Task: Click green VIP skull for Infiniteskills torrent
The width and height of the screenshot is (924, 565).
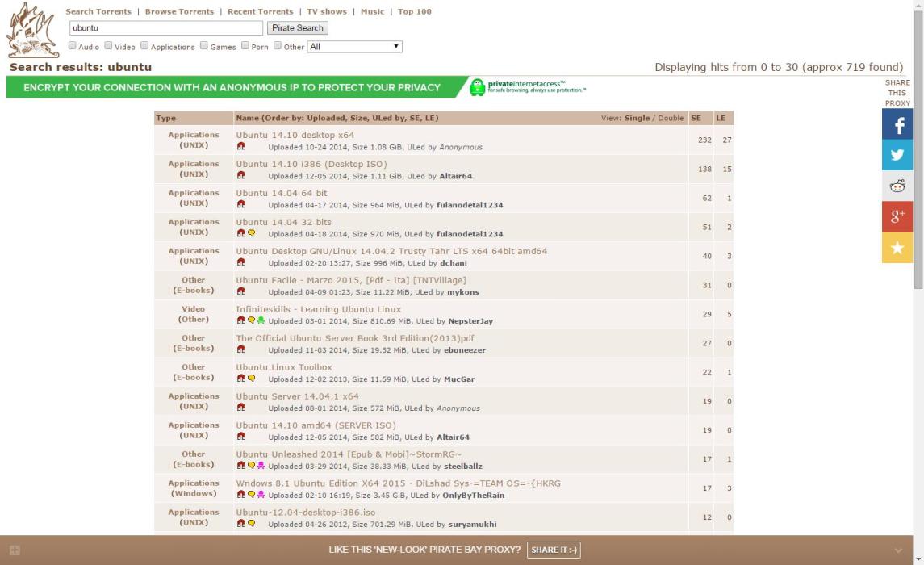Action: point(261,320)
